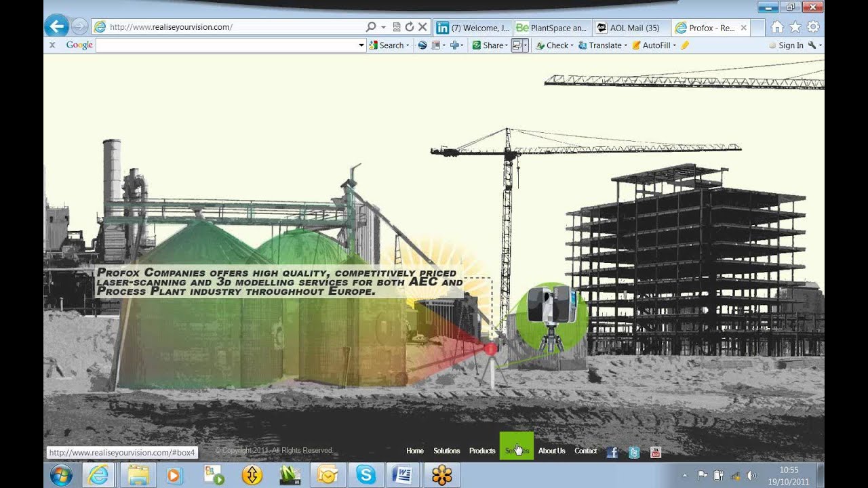
Task: Switch to the LinkedIn Welcome tab
Action: point(473,28)
